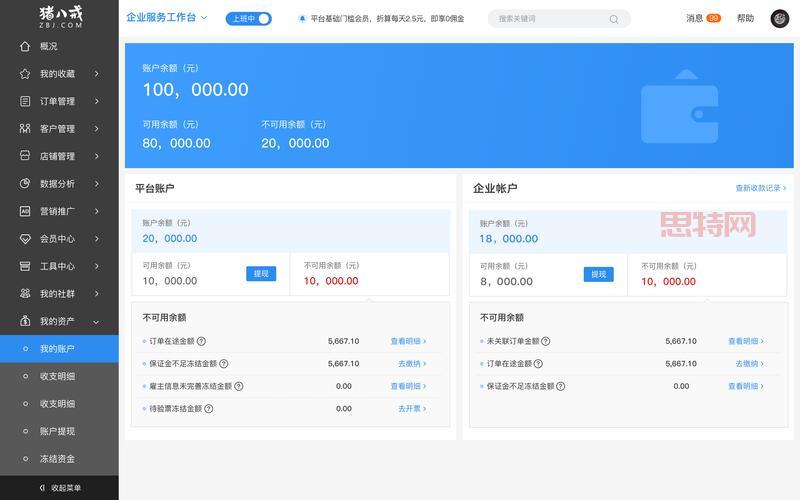This screenshot has height=500, width=800.
Task: Click help icon beside 企业帐户 保证金不足冻结金额
Action: 561,386
